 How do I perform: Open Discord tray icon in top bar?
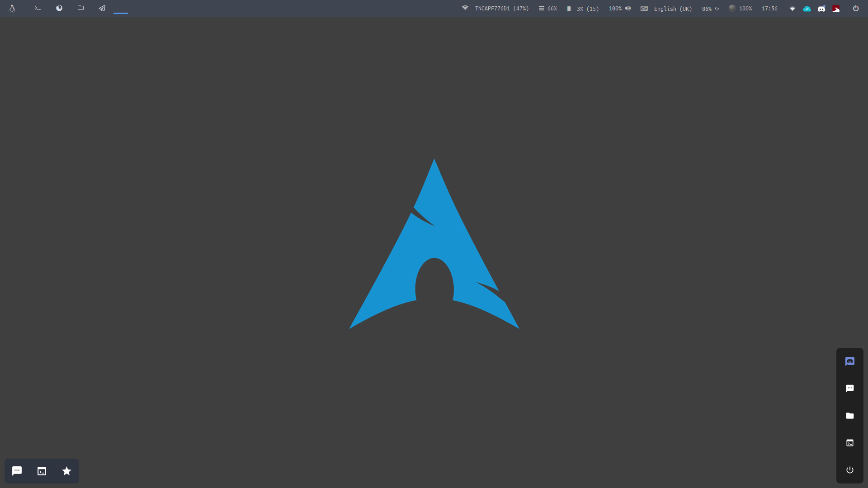(821, 9)
